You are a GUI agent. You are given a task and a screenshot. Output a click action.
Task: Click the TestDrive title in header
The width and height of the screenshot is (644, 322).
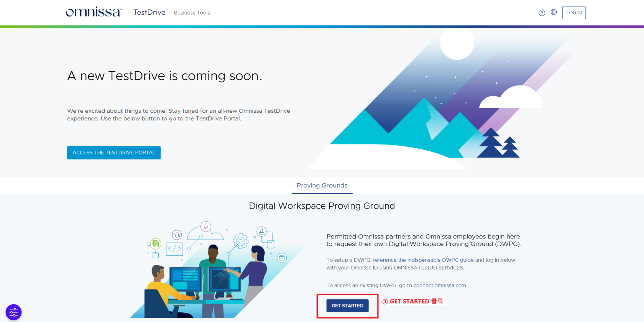pyautogui.click(x=149, y=12)
